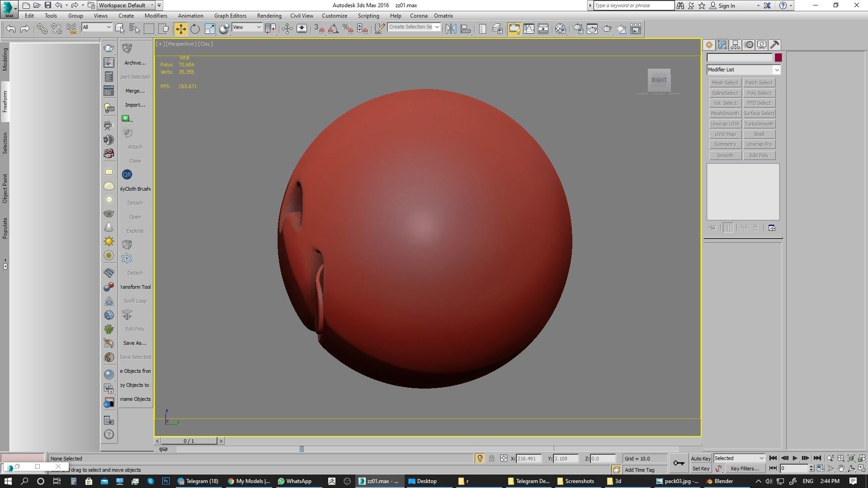Click Rectangular Selection Region icon

coord(149,29)
